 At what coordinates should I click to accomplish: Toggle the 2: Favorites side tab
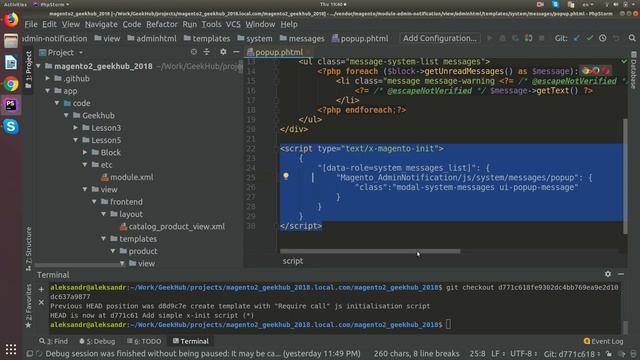pos(28,306)
